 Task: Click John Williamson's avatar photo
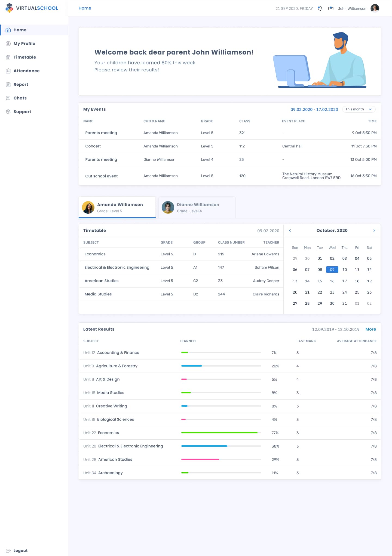pos(375,8)
